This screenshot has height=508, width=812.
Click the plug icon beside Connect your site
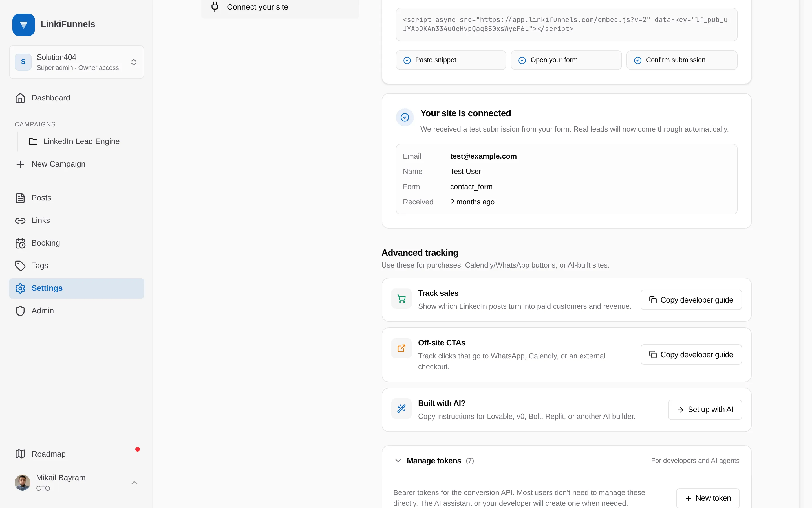[x=215, y=7]
